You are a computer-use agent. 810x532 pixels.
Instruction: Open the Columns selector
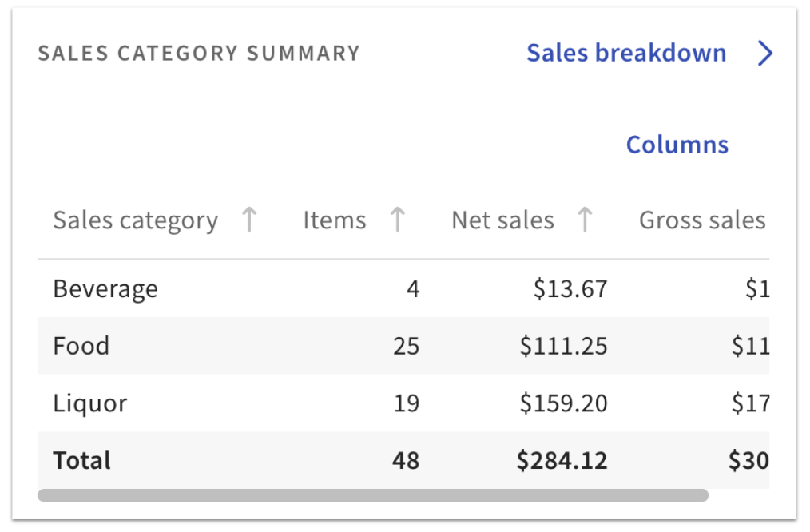677,145
